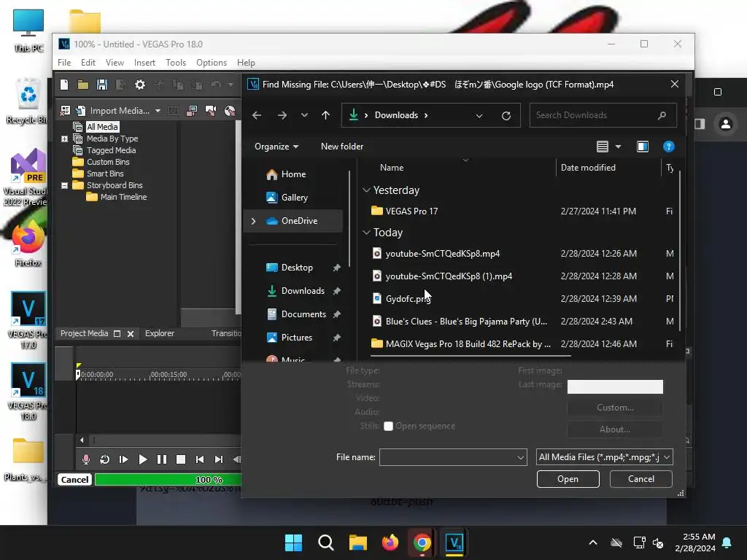Screen dimensions: 747x560
Task: Click the record microphone button
Action: (x=86, y=459)
